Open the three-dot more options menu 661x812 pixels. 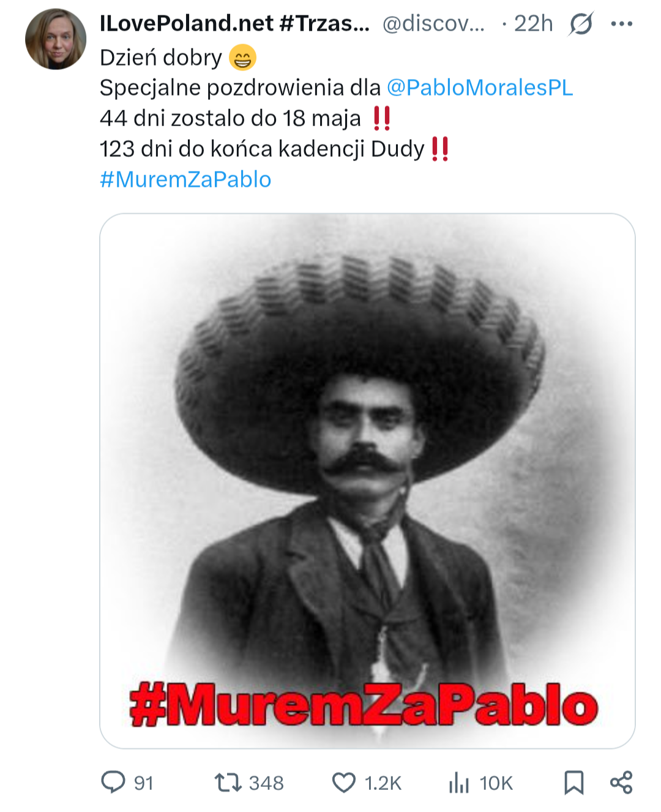click(622, 24)
